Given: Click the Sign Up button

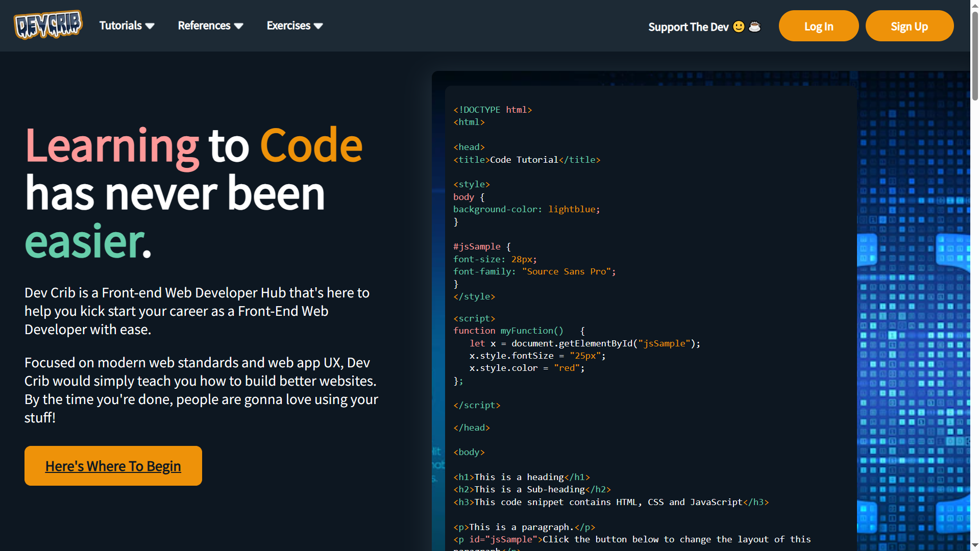Looking at the screenshot, I should 910,26.
